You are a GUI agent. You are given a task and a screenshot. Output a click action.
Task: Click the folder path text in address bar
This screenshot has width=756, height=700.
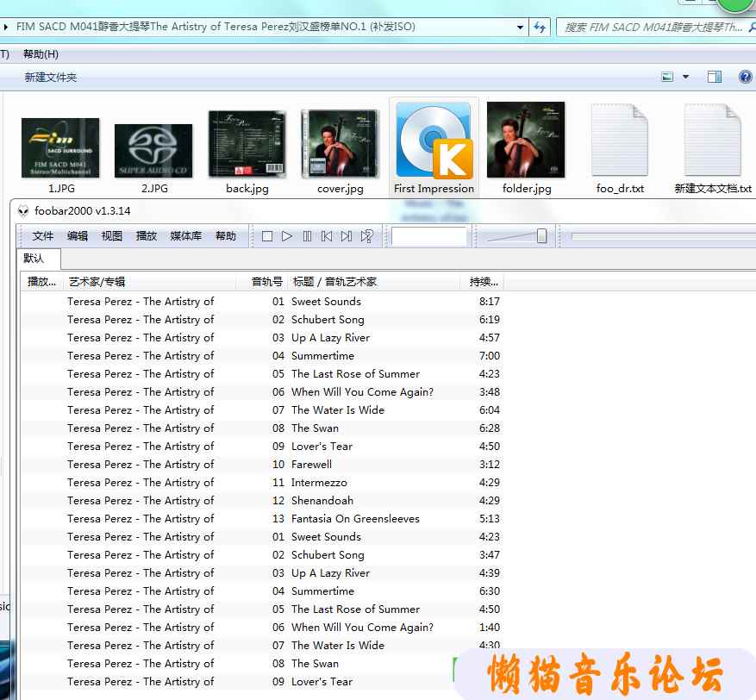[x=216, y=27]
